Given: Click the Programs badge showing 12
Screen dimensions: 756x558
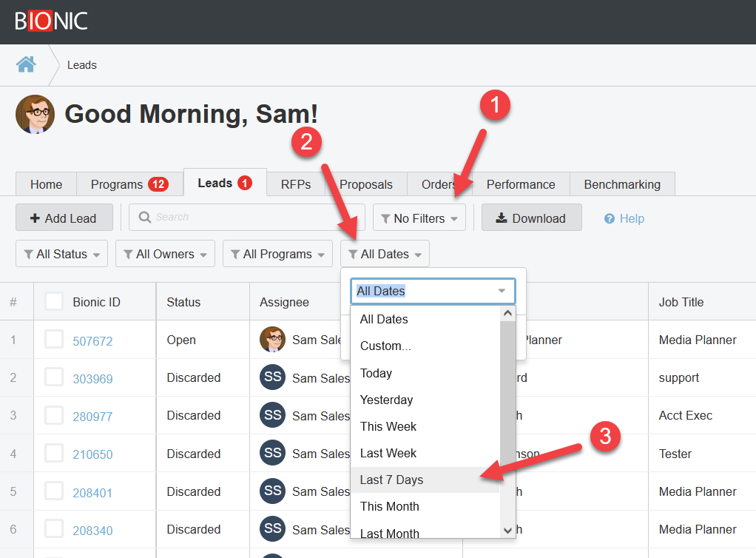Looking at the screenshot, I should coord(158,184).
